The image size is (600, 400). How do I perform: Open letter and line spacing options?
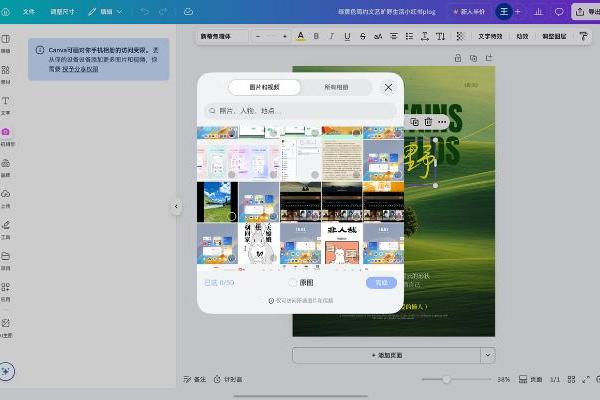click(x=425, y=36)
